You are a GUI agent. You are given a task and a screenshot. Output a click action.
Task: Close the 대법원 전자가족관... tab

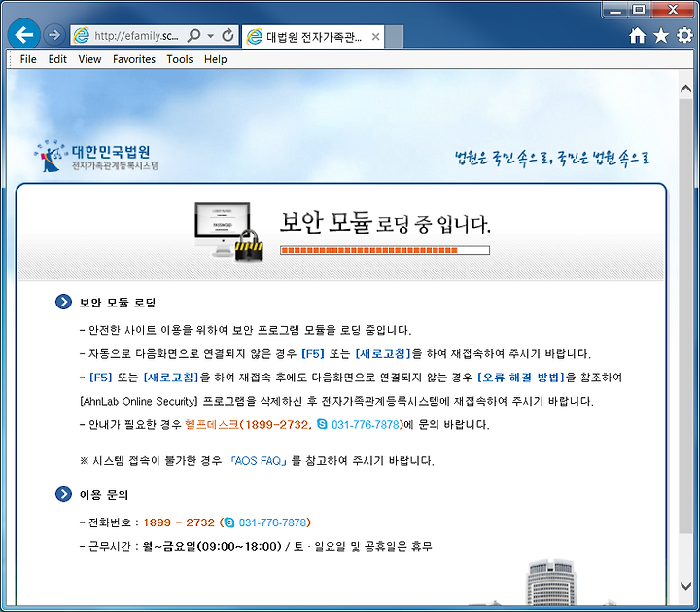coord(376,37)
